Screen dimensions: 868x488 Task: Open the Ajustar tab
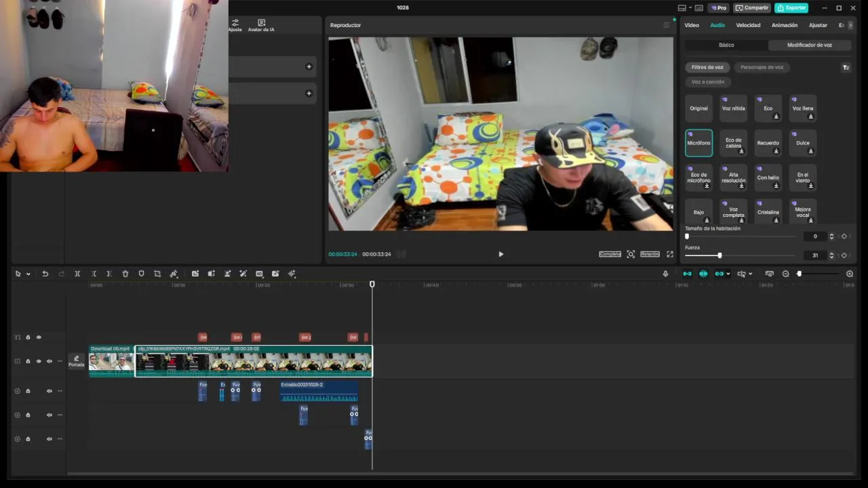click(818, 25)
